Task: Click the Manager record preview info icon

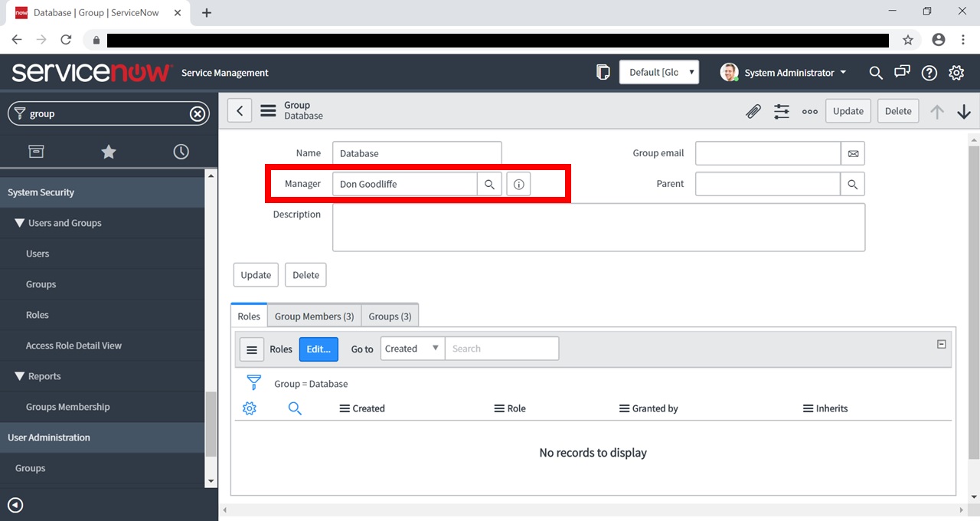Action: (x=518, y=184)
